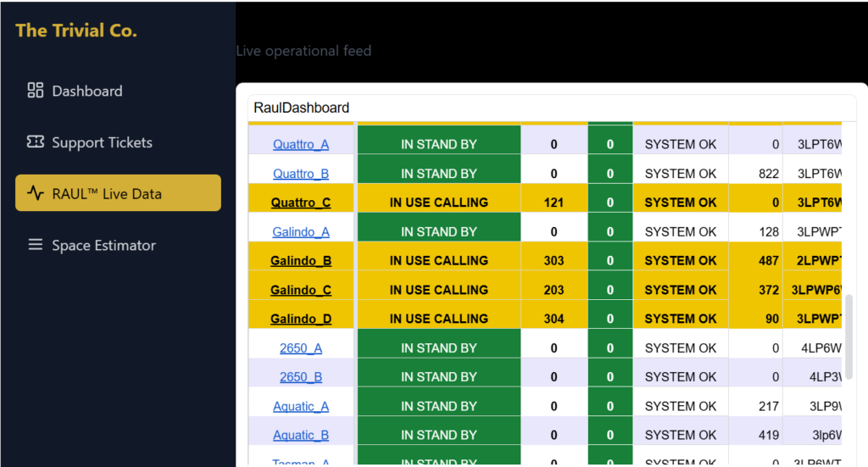This screenshot has width=868, height=467.
Task: Click the Support Tickets ticket icon
Action: tap(36, 142)
